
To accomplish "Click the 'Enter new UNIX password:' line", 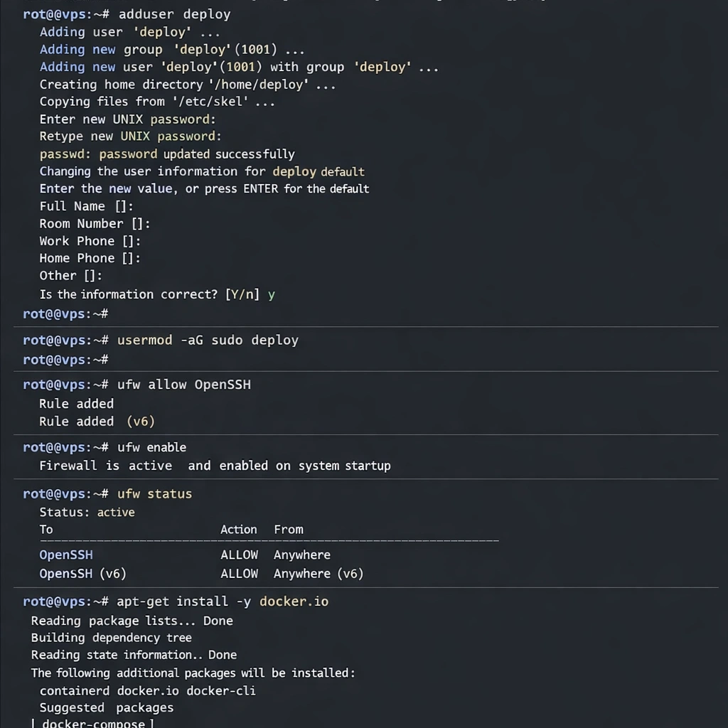I will click(x=127, y=119).
